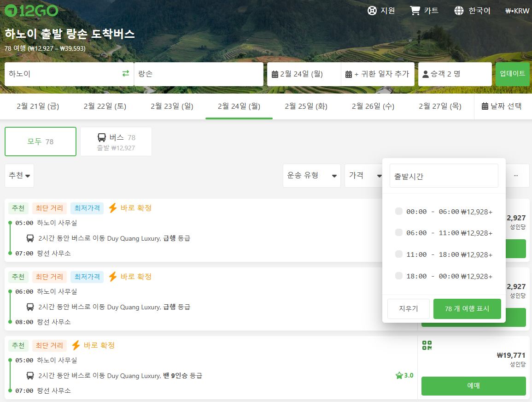532x402 pixels.
Task: Expand the 가격 filter dropdown
Action: 365,176
